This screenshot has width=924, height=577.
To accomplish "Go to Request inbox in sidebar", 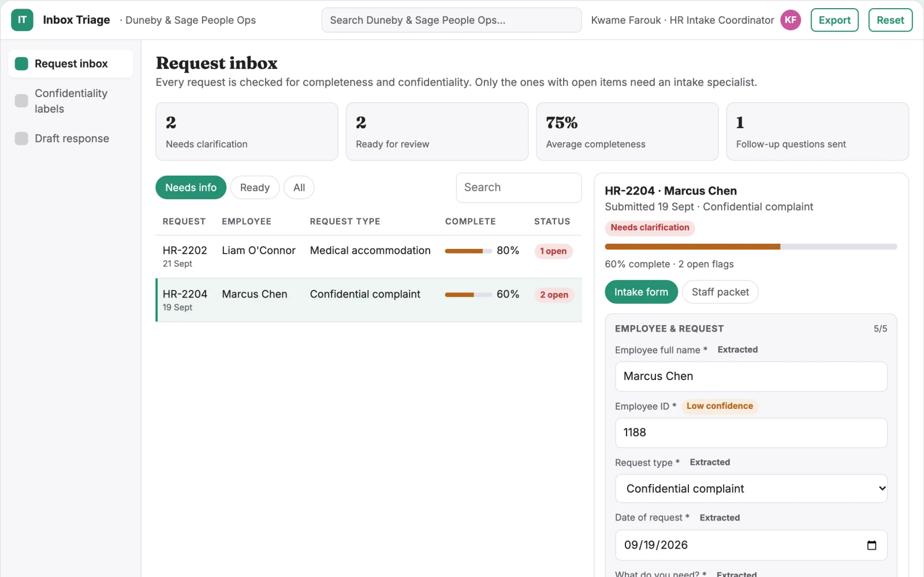I will pyautogui.click(x=70, y=64).
